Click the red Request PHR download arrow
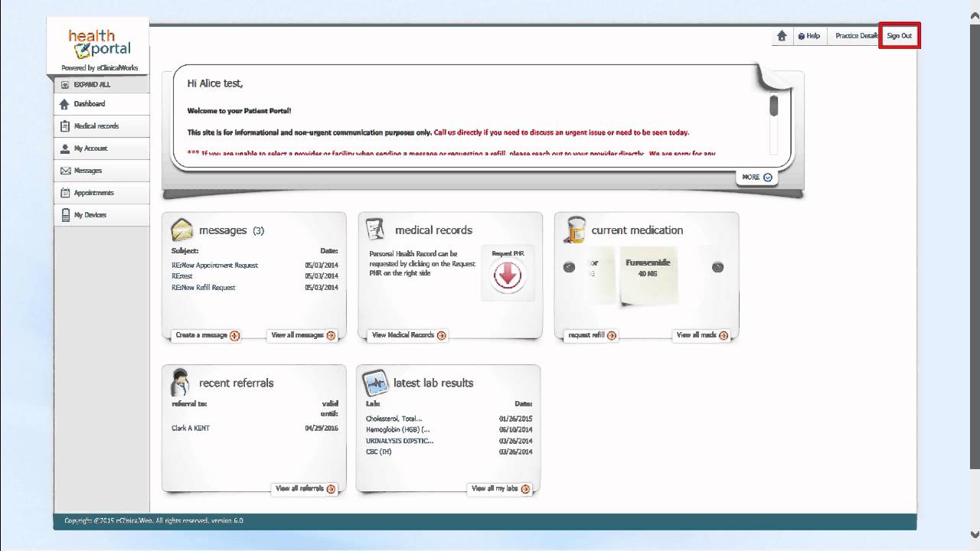Image resolution: width=980 pixels, height=551 pixels. [508, 275]
